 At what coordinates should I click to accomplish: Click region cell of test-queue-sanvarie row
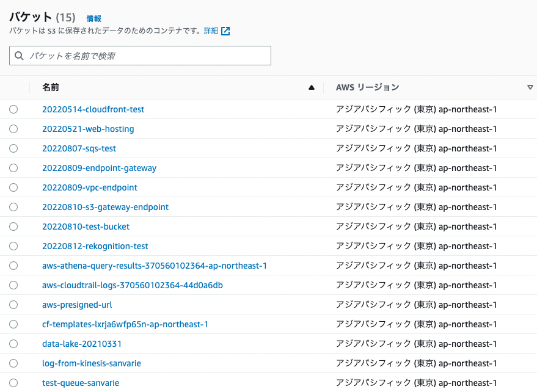[416, 382]
